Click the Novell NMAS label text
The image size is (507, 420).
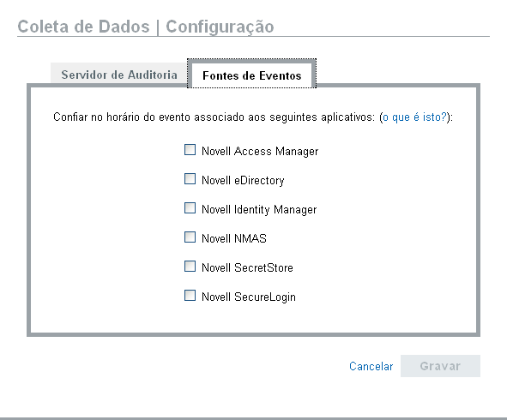[x=234, y=238]
